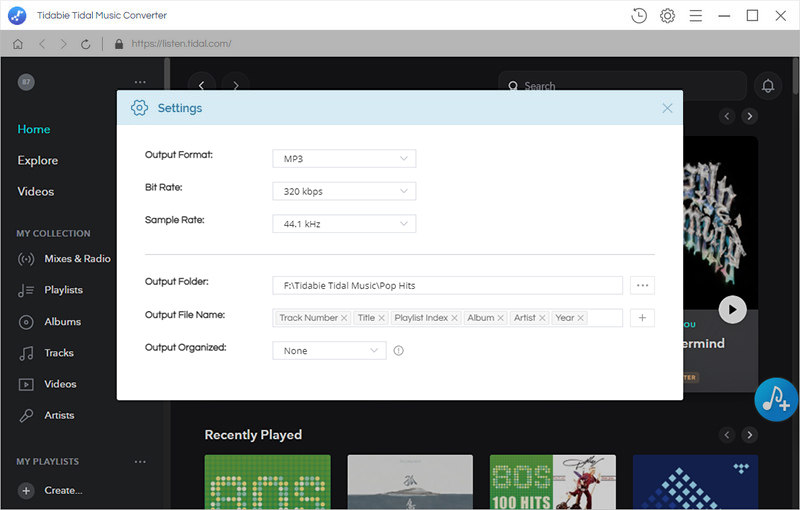This screenshot has width=800, height=510.
Task: Create a new playlist
Action: (x=50, y=491)
